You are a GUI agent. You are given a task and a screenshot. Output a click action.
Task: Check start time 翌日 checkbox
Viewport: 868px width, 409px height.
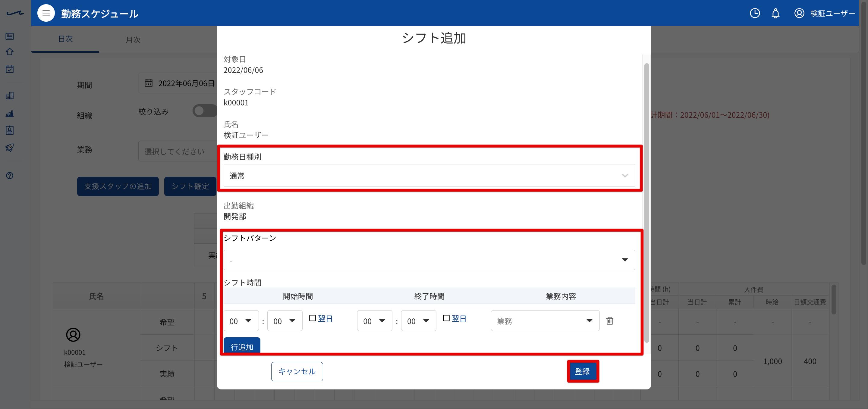(312, 318)
